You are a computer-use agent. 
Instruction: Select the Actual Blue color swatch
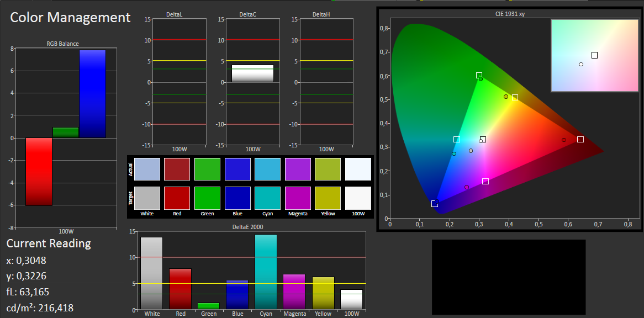(x=237, y=169)
